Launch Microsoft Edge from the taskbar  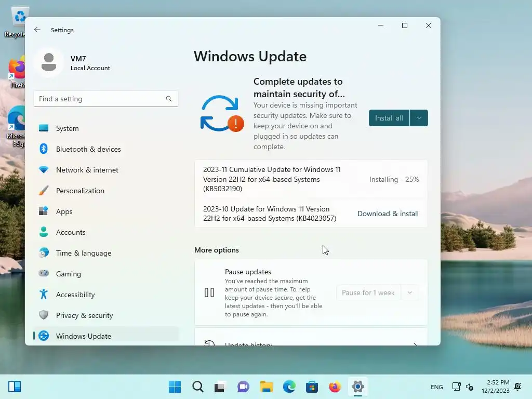pyautogui.click(x=289, y=387)
